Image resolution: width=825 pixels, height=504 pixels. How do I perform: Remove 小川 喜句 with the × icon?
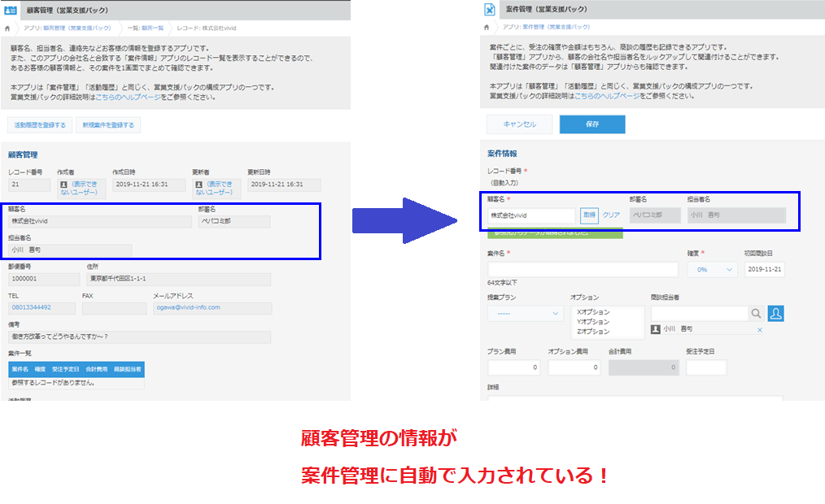point(759,330)
